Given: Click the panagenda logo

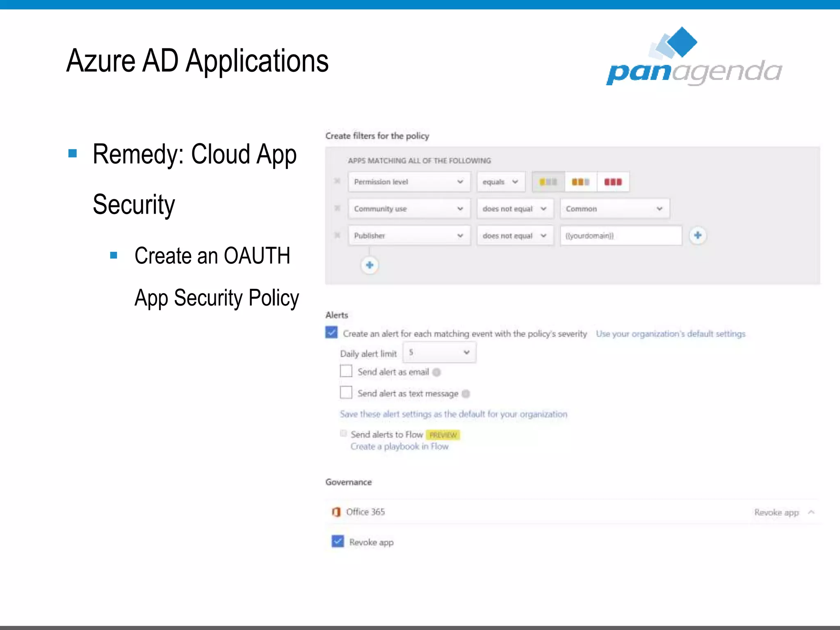Looking at the screenshot, I should [x=694, y=57].
